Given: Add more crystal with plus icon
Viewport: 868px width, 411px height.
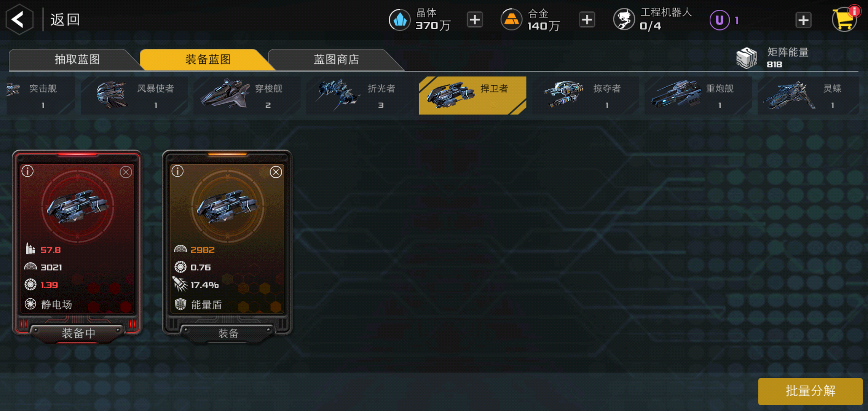Looking at the screenshot, I should 475,20.
